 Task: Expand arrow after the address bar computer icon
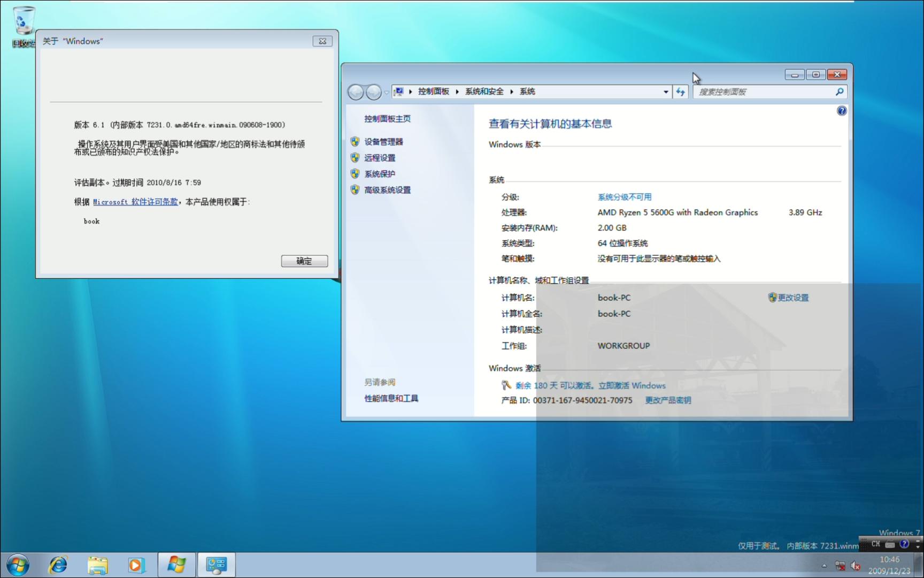[411, 92]
